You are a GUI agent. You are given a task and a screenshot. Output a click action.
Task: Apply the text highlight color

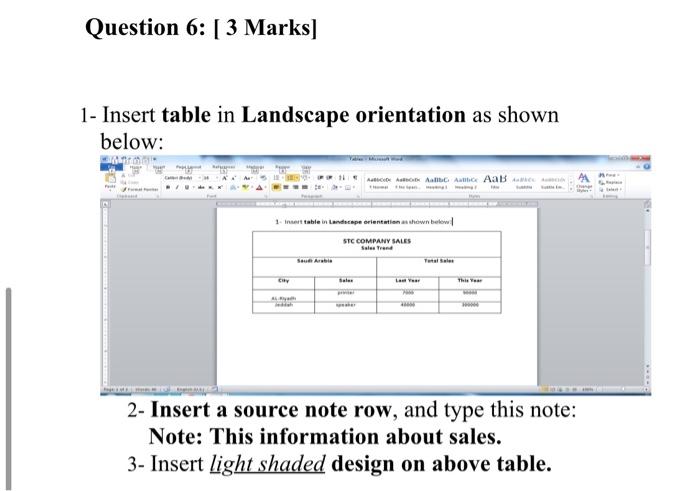[245, 187]
